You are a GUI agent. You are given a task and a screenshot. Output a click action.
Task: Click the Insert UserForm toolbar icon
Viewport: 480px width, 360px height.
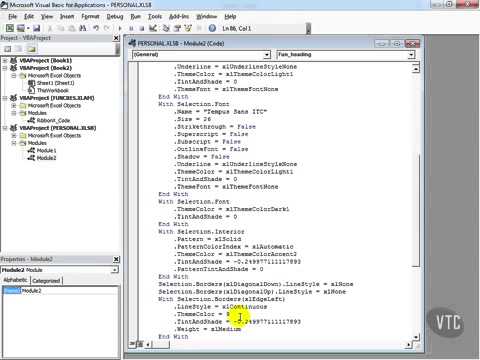[21, 28]
